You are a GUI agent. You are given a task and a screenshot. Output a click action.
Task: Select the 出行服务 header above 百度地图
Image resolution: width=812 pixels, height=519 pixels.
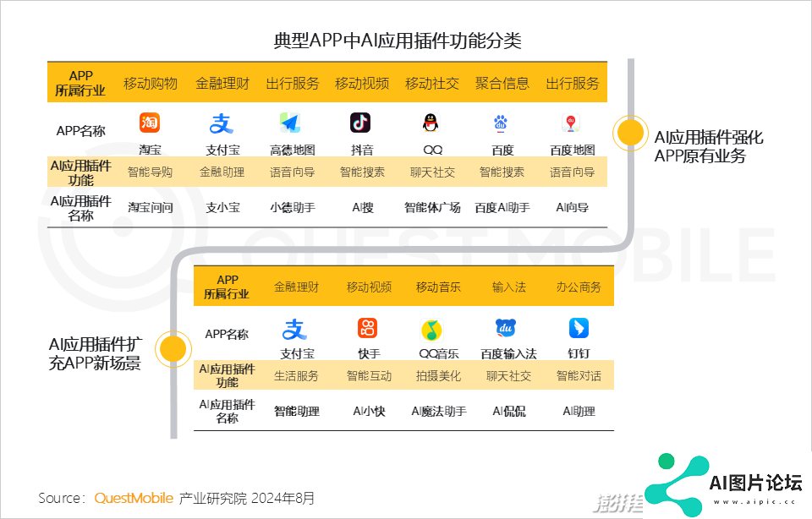pyautogui.click(x=573, y=84)
